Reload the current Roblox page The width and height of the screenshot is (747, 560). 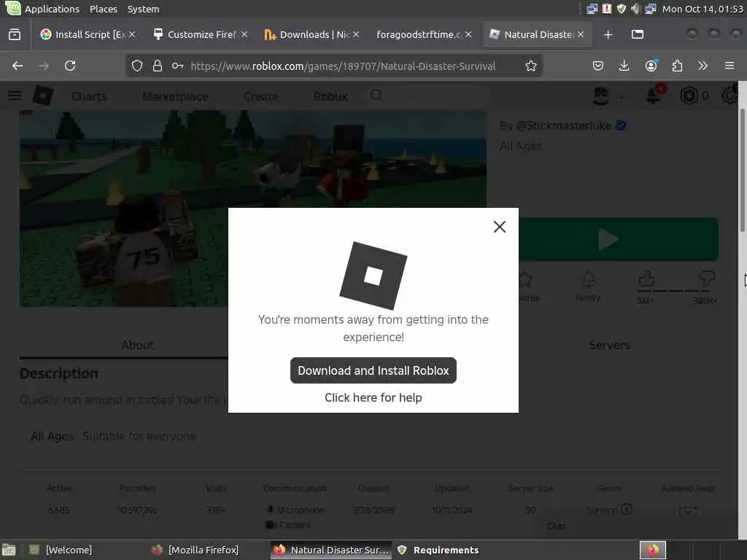click(x=70, y=66)
